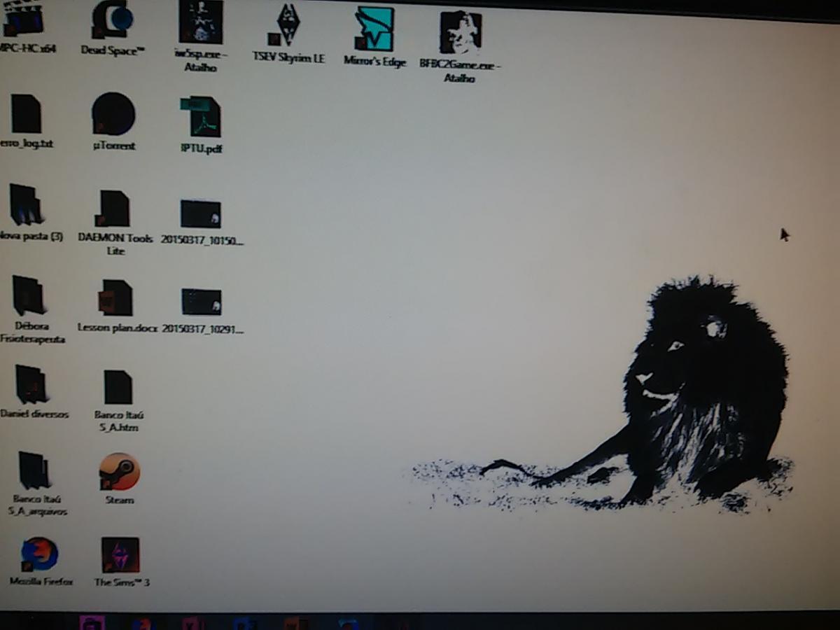Image resolution: width=840 pixels, height=630 pixels.
Task: Select the erro_log.txt file icon
Action: 26,113
